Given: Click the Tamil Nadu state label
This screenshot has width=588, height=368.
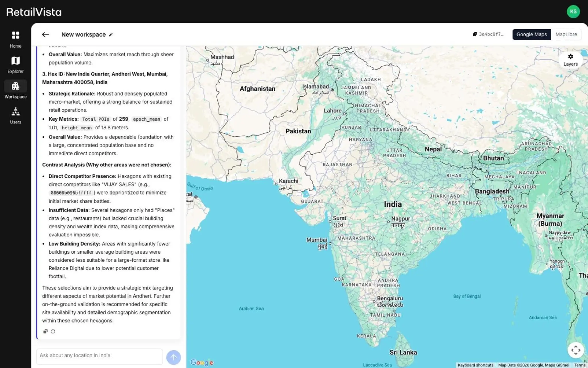Looking at the screenshot, I should pyautogui.click(x=385, y=315).
